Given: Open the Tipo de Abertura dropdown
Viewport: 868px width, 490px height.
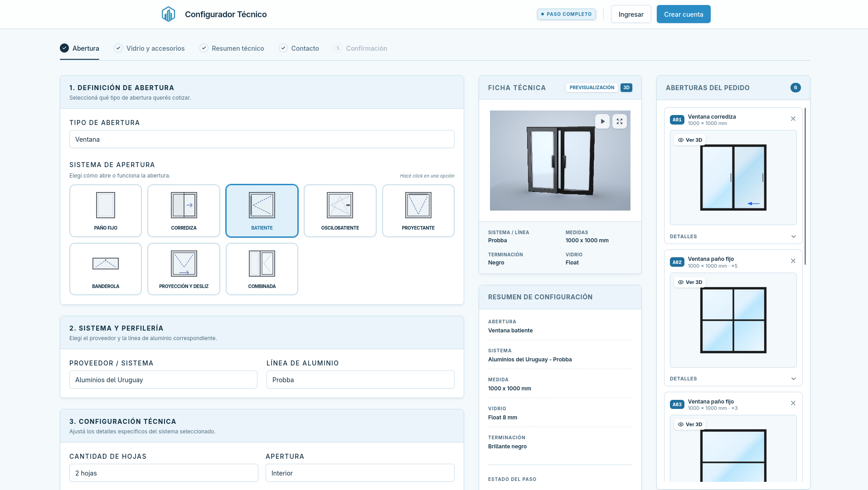Looking at the screenshot, I should click(x=262, y=139).
